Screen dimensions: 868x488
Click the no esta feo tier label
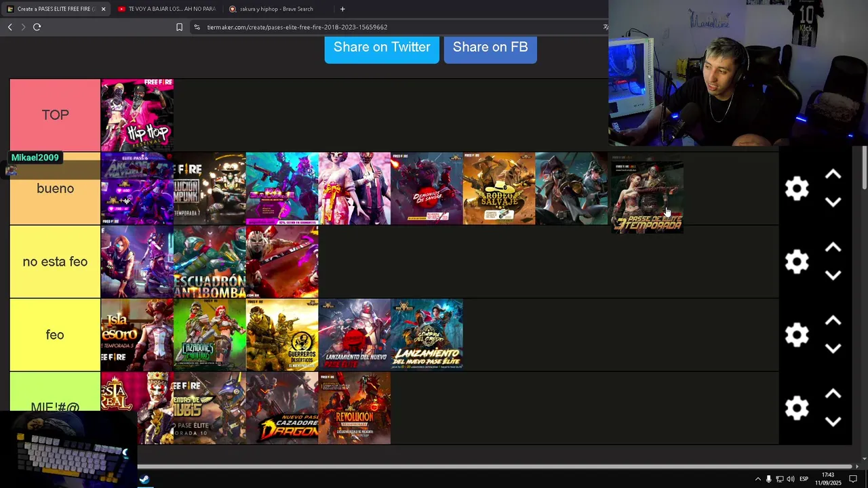(55, 262)
